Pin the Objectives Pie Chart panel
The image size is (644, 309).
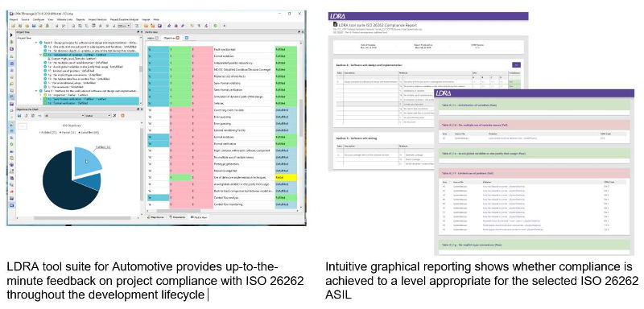[x=138, y=109]
